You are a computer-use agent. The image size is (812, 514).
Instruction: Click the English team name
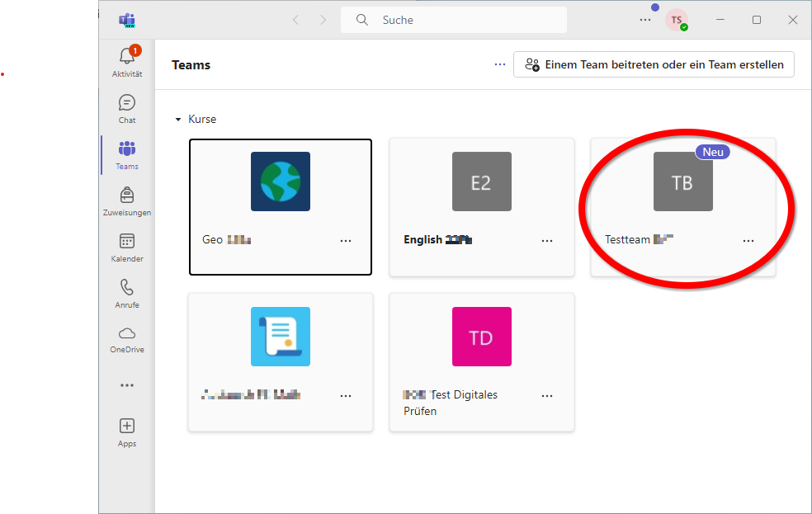click(437, 239)
